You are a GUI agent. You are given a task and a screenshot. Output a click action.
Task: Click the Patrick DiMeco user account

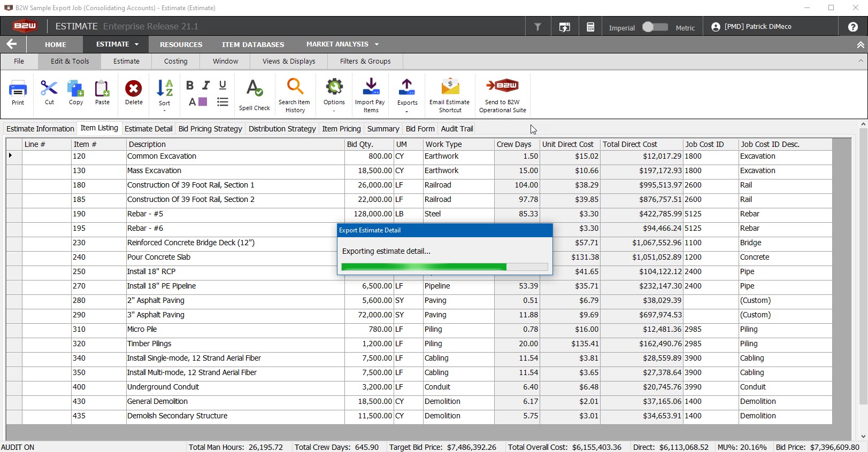click(751, 27)
